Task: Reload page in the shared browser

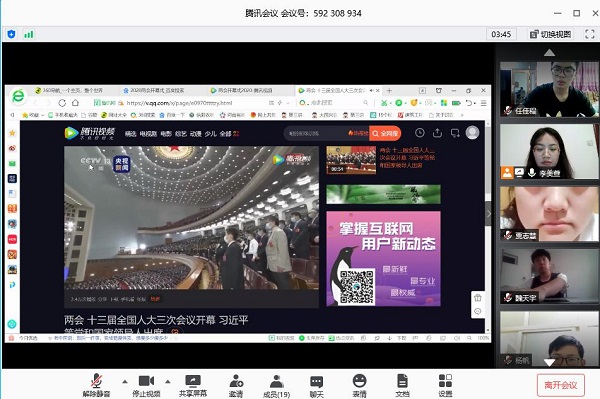Action: tap(62, 103)
